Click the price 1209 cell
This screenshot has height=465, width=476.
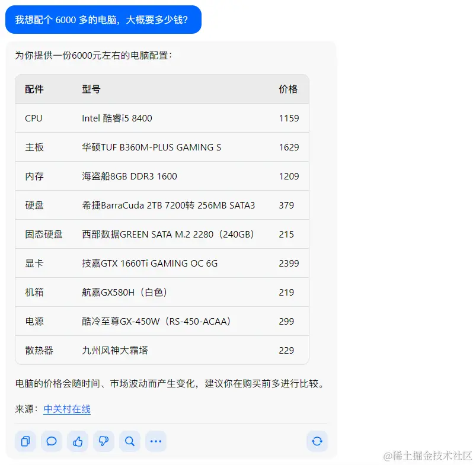click(289, 177)
